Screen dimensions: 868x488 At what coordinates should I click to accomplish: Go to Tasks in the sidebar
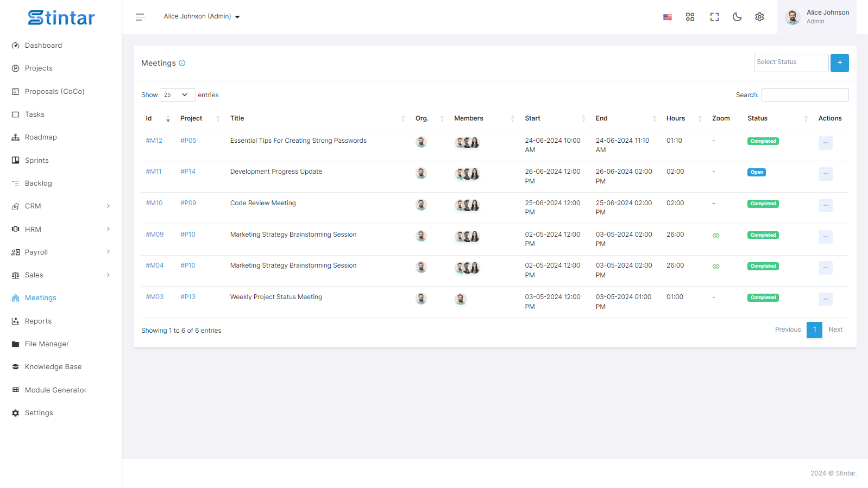coord(34,115)
